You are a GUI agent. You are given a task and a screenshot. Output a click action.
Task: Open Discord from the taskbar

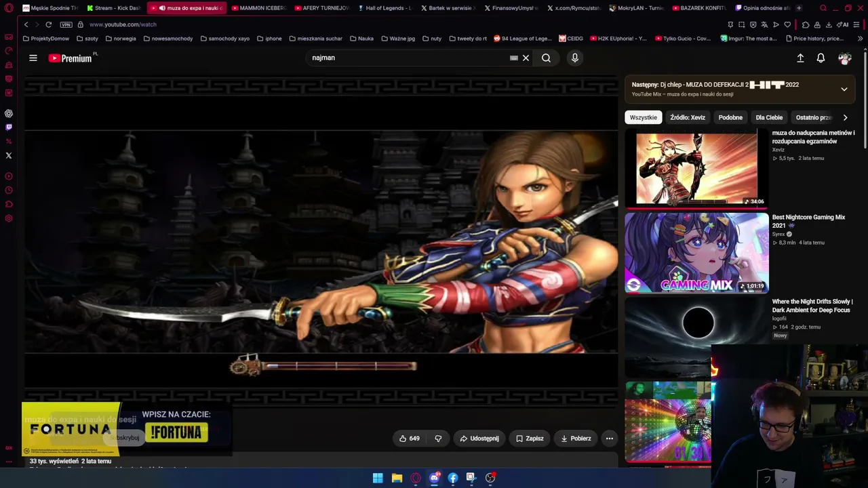coord(435,478)
